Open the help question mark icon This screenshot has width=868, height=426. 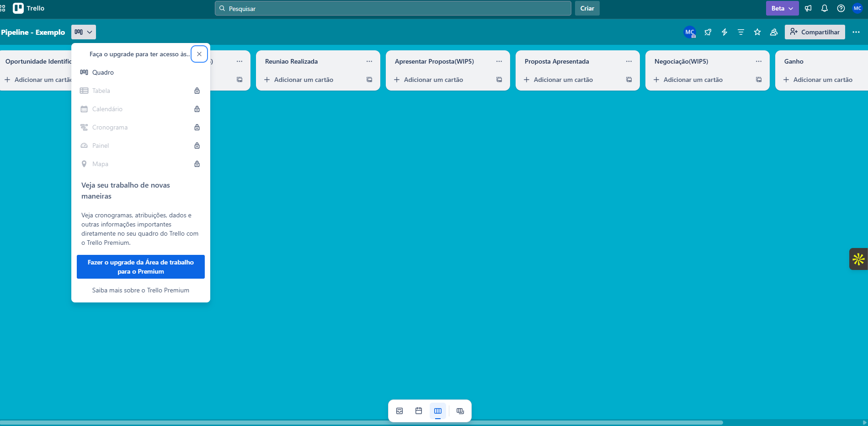pyautogui.click(x=841, y=8)
